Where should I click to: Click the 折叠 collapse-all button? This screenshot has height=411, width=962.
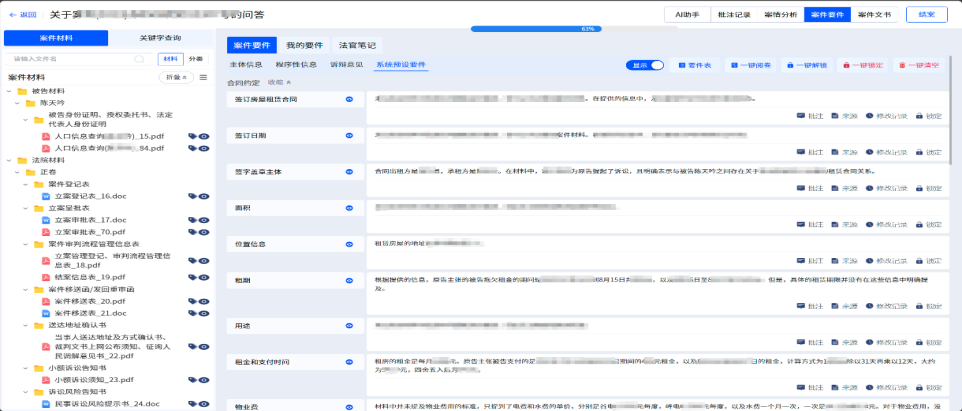[x=175, y=77]
